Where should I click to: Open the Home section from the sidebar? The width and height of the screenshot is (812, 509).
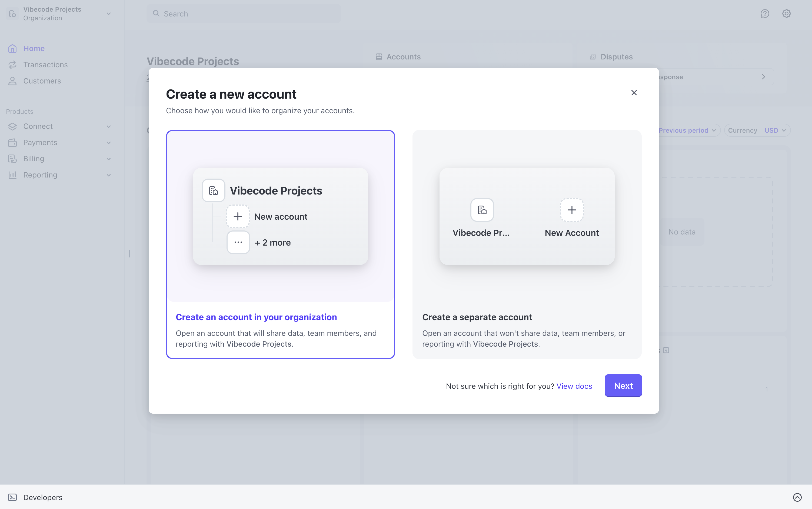click(x=34, y=48)
